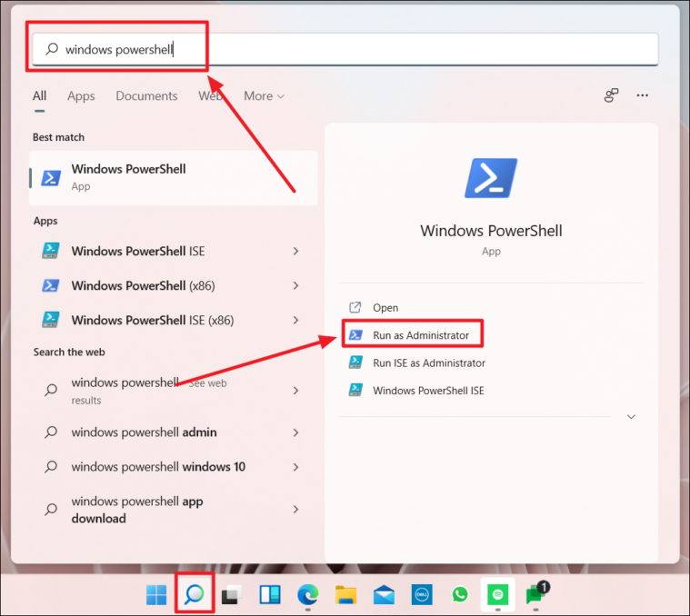This screenshot has height=616, width=690.
Task: Expand 'windows powershell app download' suggestion arrow
Action: (x=295, y=509)
